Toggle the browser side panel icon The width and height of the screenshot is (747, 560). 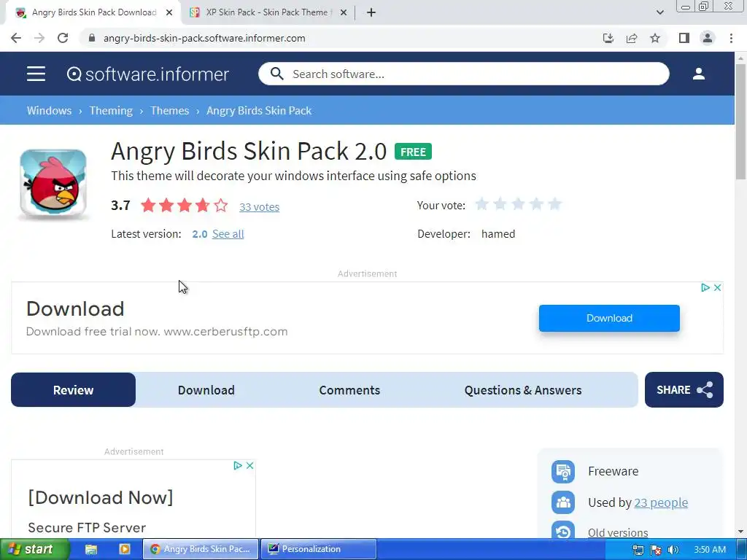684,38
